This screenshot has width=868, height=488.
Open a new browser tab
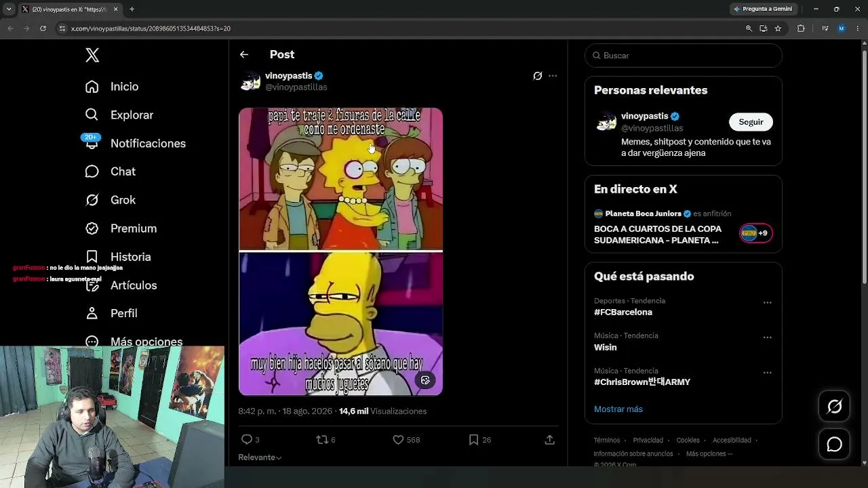(x=132, y=9)
